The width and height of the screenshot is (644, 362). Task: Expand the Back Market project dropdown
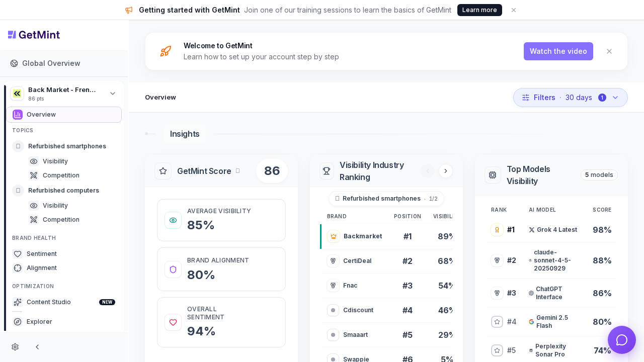113,94
